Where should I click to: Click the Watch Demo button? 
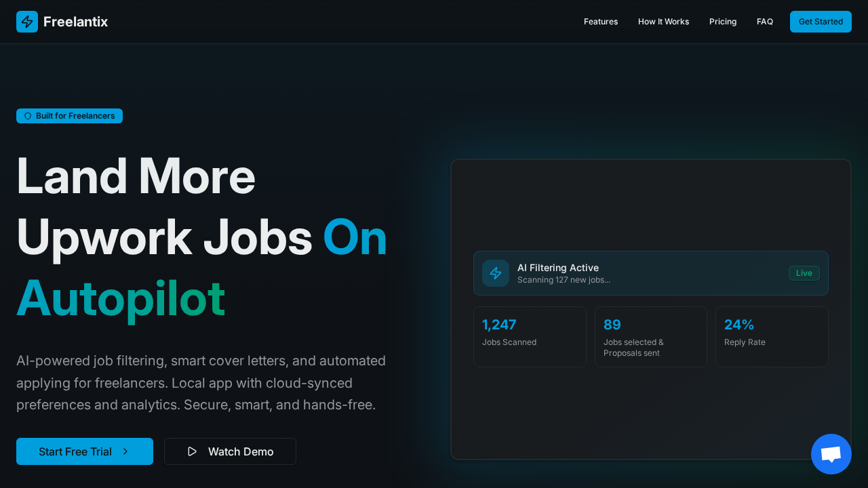tap(230, 451)
